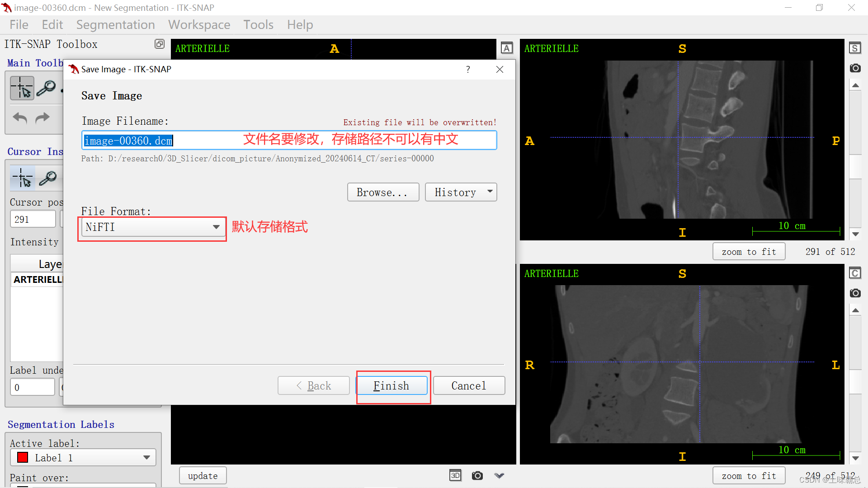Image resolution: width=868 pixels, height=488 pixels.
Task: Open the Active label dropdown
Action: [84, 457]
